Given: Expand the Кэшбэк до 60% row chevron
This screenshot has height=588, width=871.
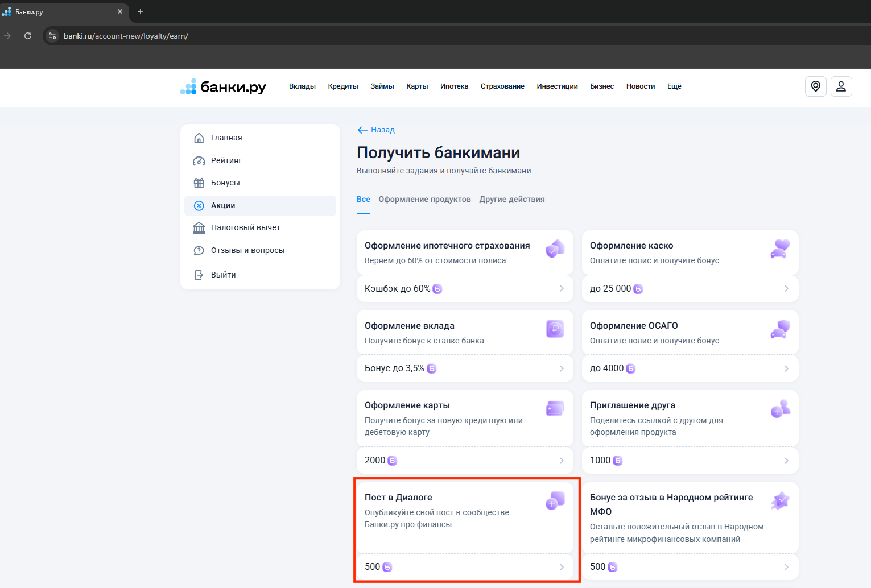Looking at the screenshot, I should click(562, 289).
